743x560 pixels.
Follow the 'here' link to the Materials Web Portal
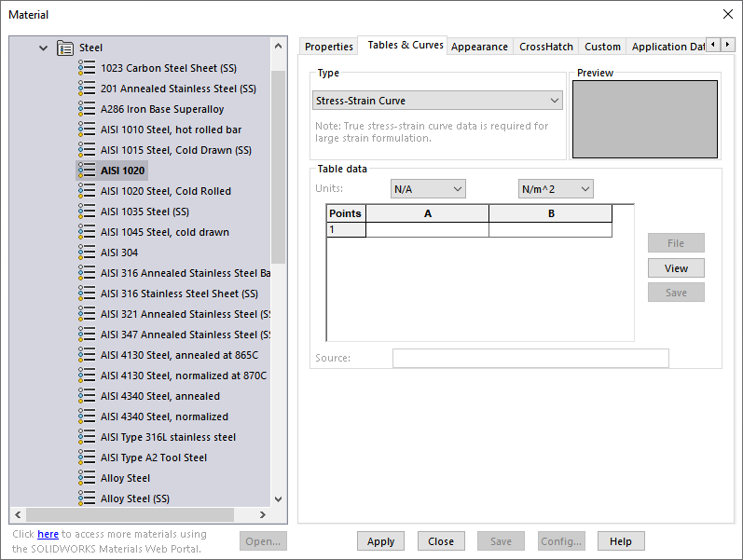click(x=48, y=534)
